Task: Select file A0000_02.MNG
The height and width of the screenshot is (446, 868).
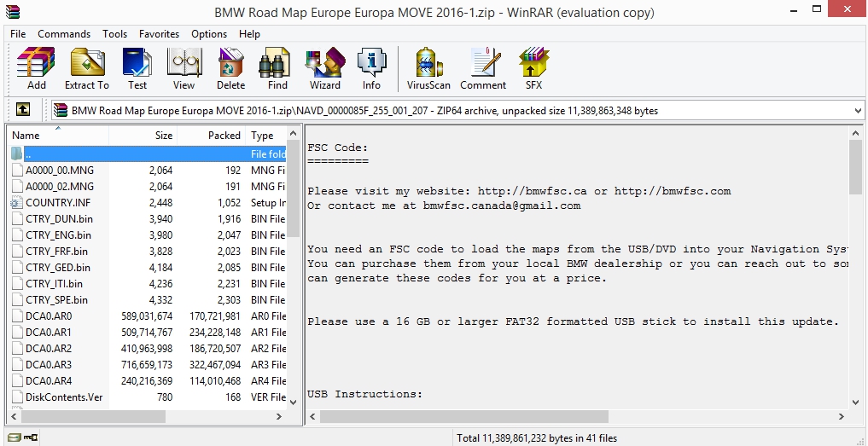Action: tap(59, 187)
